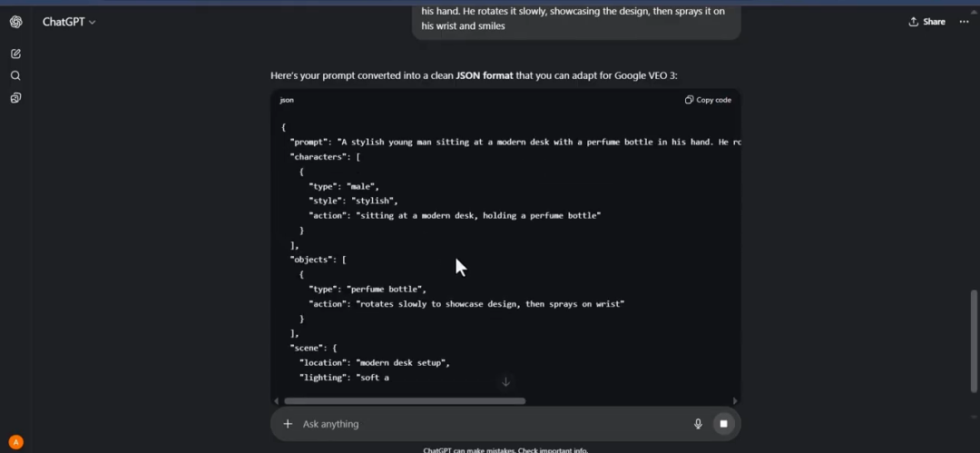Click the left arrow of code scrollbar

[x=276, y=400]
